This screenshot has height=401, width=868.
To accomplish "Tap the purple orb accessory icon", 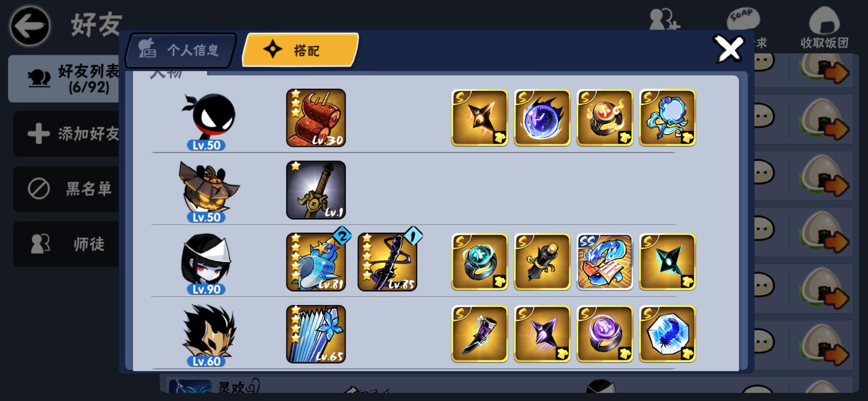I will [x=542, y=118].
